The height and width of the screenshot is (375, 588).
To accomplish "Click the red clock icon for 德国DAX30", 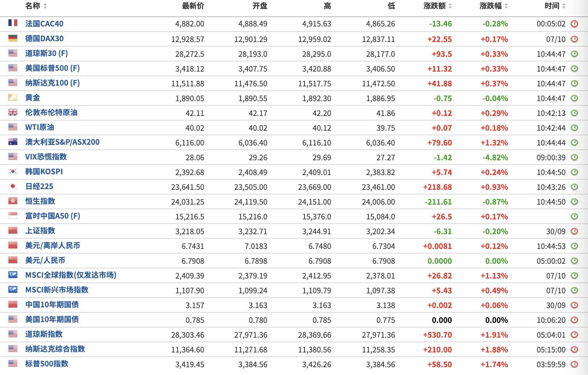I will (x=574, y=39).
